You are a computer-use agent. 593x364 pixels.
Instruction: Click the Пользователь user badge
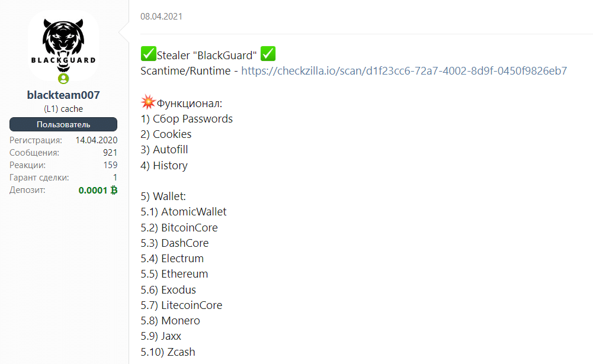click(x=63, y=124)
